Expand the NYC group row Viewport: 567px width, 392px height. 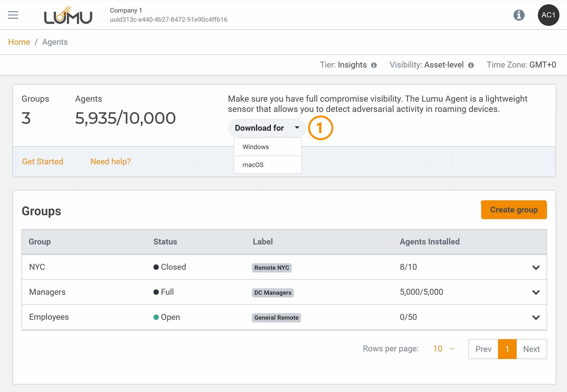coord(536,268)
